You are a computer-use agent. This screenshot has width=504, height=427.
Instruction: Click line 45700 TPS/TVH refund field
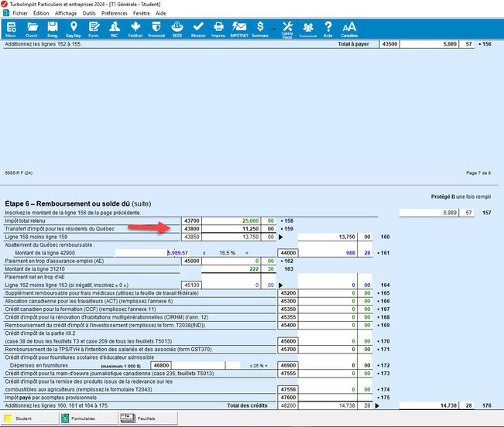[x=327, y=350]
